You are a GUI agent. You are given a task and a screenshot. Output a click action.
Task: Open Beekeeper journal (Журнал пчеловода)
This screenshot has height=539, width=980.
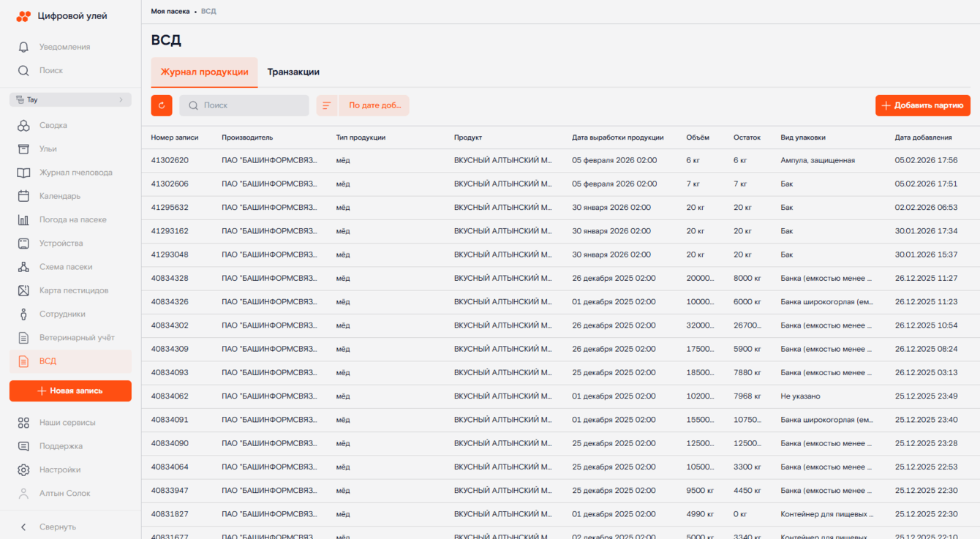coord(75,173)
